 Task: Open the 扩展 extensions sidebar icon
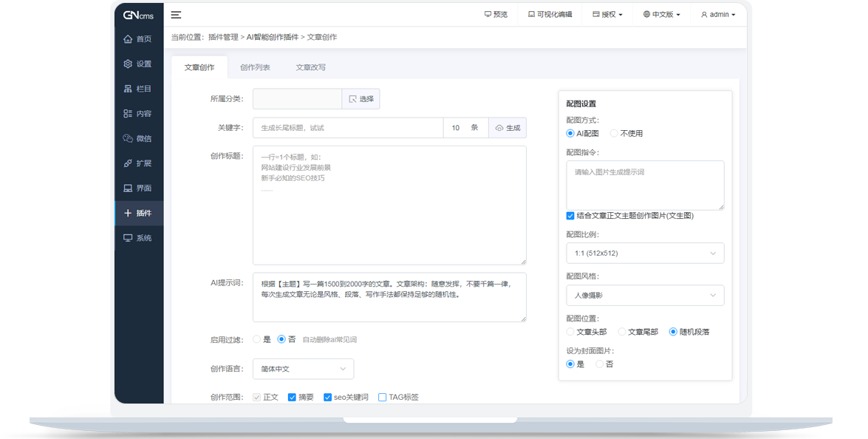[x=128, y=163]
